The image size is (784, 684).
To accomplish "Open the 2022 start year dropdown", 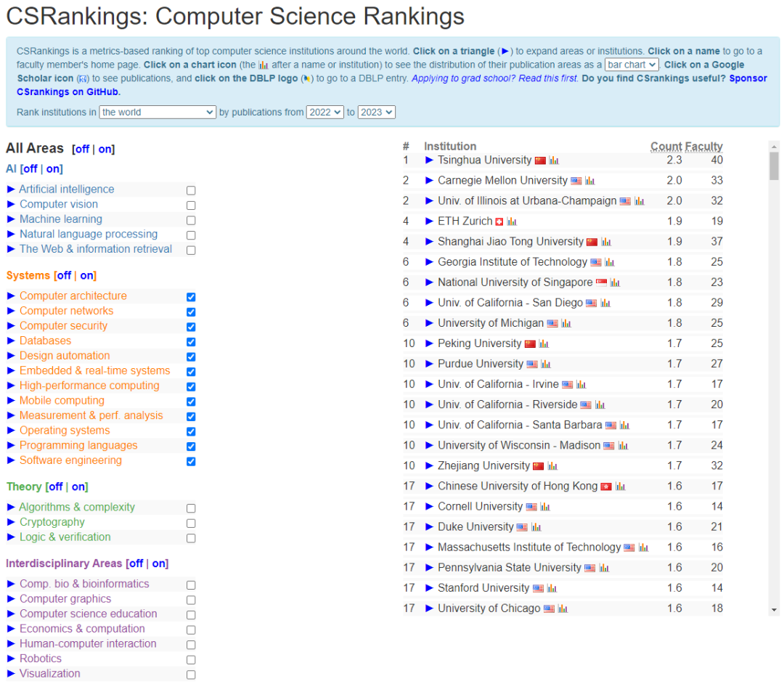I will [324, 112].
